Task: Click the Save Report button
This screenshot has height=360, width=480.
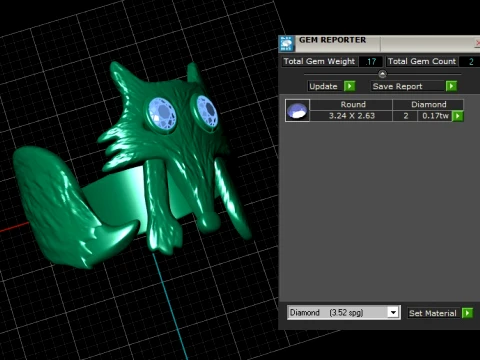Action: [408, 86]
